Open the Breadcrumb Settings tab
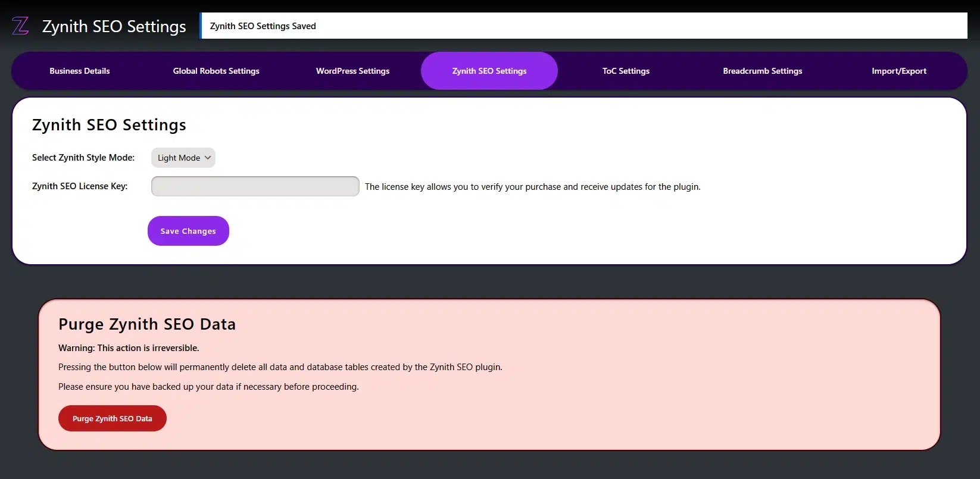 [763, 71]
